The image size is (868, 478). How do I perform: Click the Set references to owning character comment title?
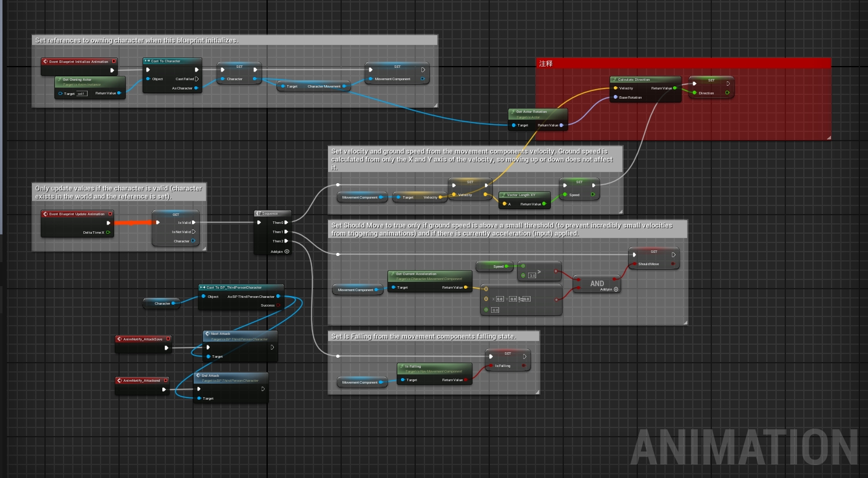235,40
